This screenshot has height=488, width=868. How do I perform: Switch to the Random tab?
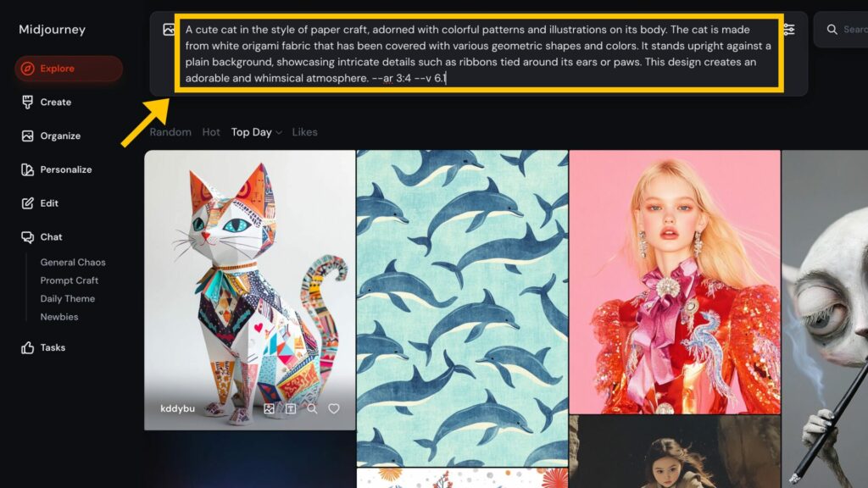point(170,132)
